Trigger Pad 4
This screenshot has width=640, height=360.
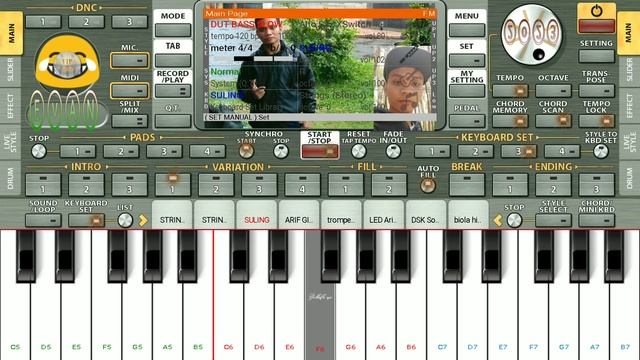207,151
